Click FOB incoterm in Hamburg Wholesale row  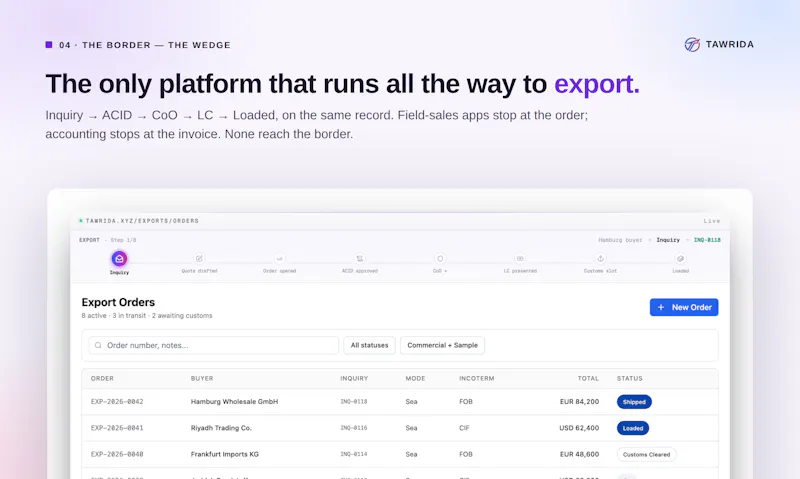pos(466,401)
